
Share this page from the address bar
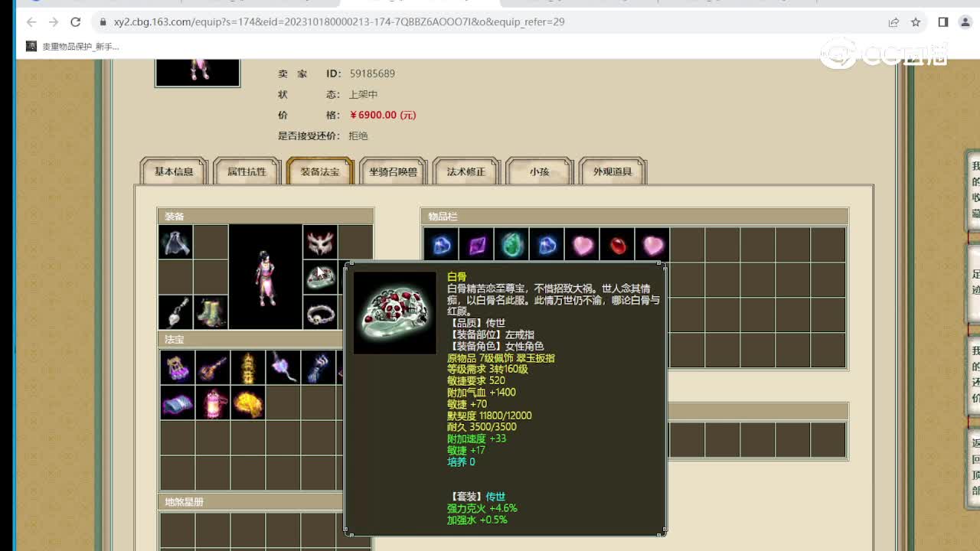tap(893, 22)
